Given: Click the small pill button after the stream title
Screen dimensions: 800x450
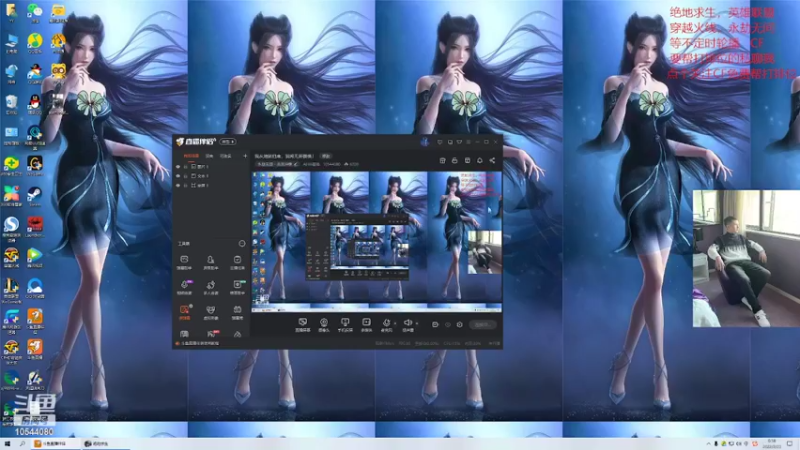Looking at the screenshot, I should (326, 156).
